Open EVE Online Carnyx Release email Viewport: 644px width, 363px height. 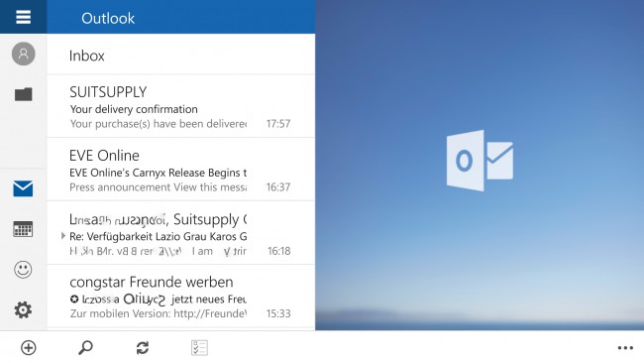click(x=181, y=170)
